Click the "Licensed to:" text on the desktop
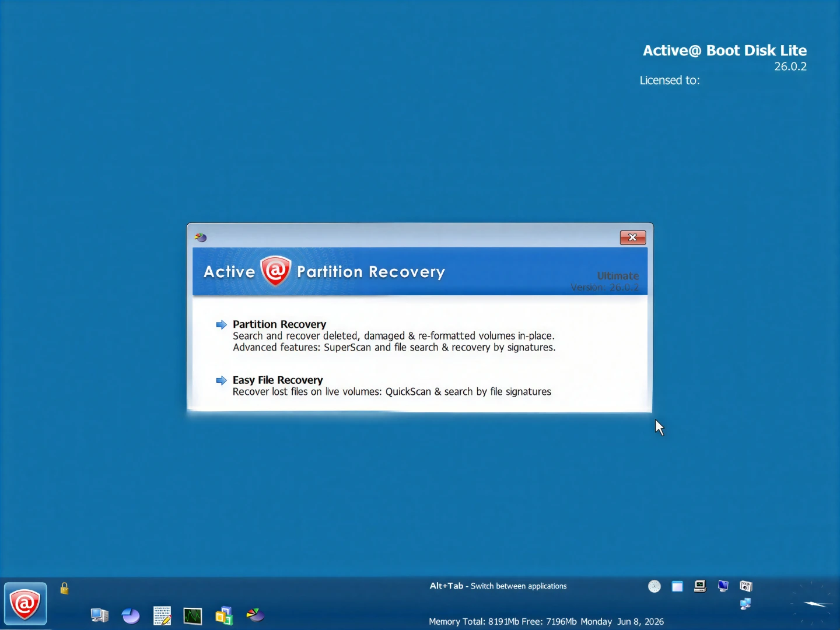Viewport: 840px width, 630px height. click(x=670, y=80)
